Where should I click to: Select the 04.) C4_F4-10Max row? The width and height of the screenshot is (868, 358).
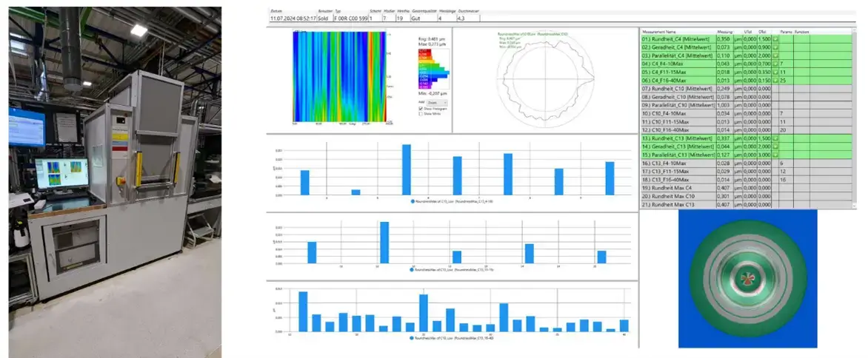(x=748, y=64)
